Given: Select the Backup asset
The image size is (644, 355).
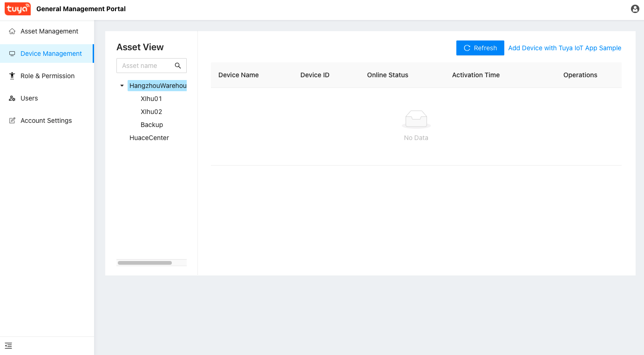Looking at the screenshot, I should (152, 125).
